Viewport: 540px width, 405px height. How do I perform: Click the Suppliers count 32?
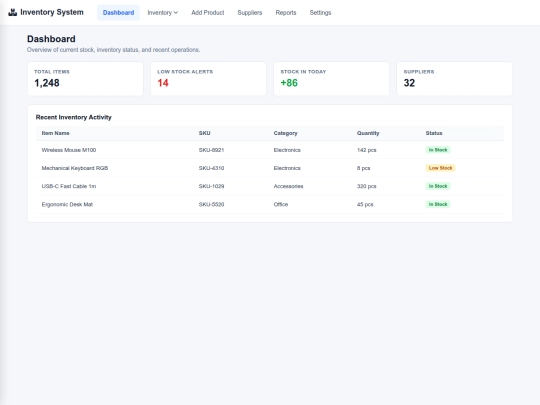[x=409, y=83]
